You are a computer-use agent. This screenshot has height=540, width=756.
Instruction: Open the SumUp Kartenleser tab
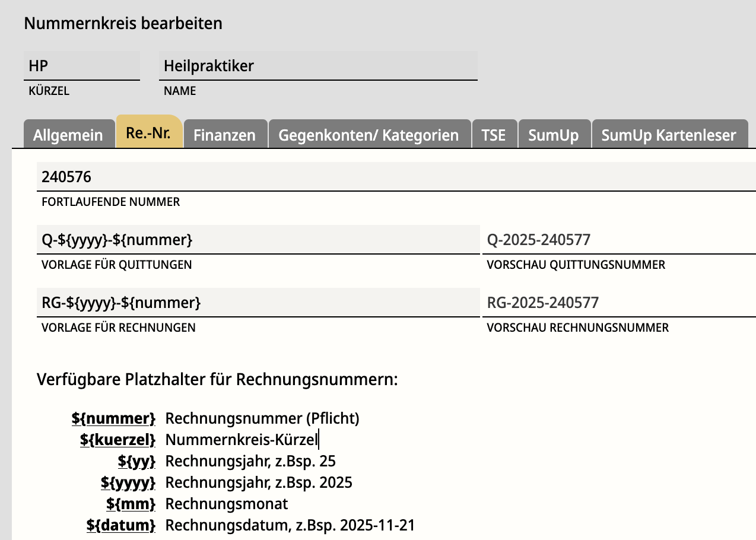coord(669,135)
